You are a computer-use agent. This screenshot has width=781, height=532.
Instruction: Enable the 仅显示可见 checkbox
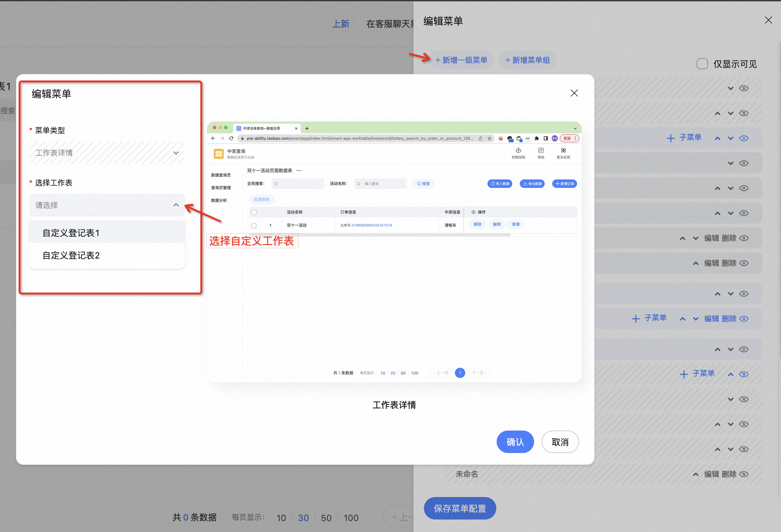pos(702,63)
